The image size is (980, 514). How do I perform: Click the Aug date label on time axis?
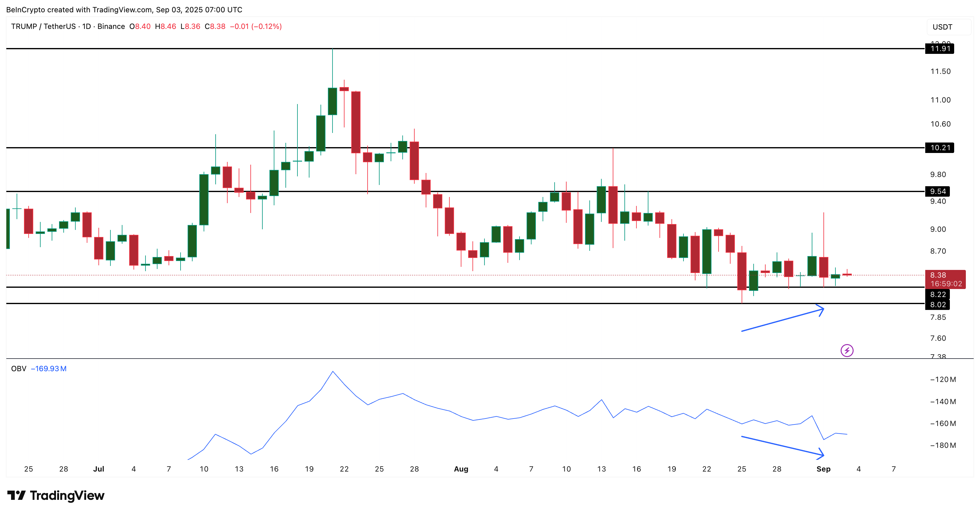461,469
